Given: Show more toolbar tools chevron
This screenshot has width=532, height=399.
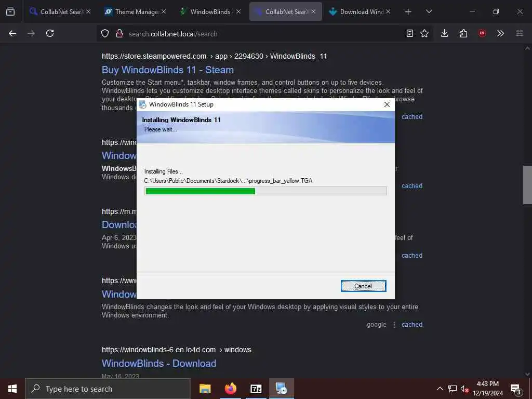Looking at the screenshot, I should coord(500,33).
